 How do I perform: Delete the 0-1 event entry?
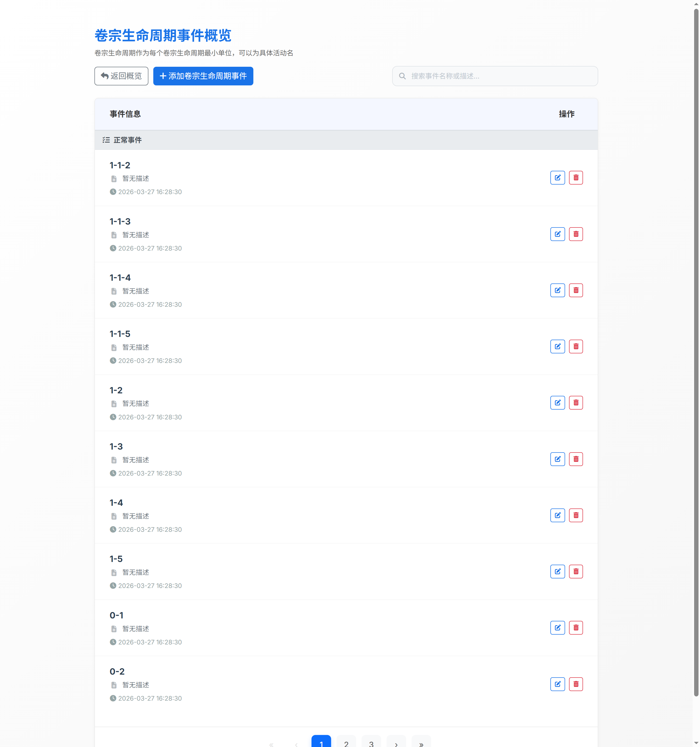click(576, 628)
